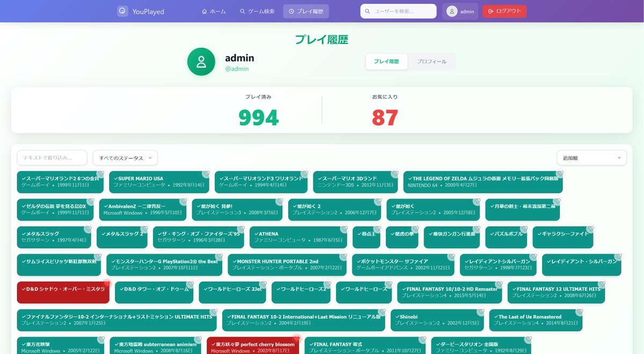
Task: Click heart on FINAL FANTASY 零式 card
Action: coord(422,340)
